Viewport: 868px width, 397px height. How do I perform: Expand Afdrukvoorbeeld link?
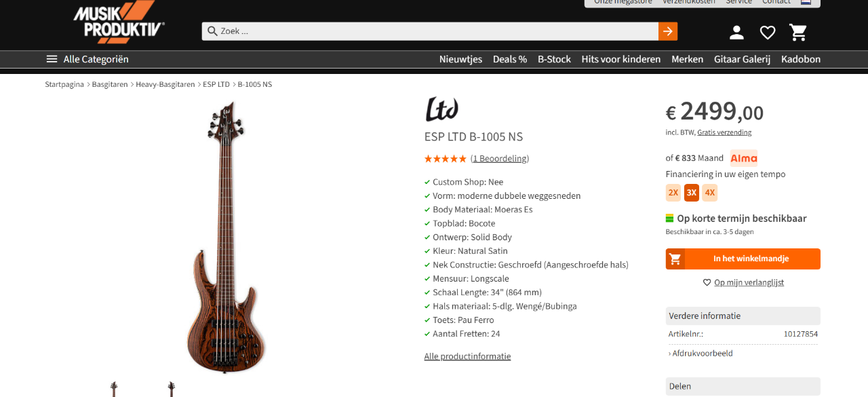coord(701,353)
